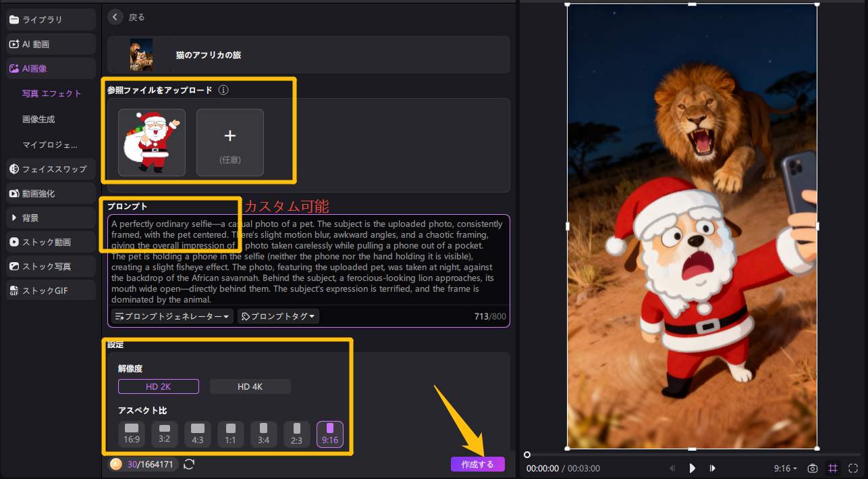Enter fullscreen preview mode
Viewport: 868px width, 479px height.
[x=853, y=468]
